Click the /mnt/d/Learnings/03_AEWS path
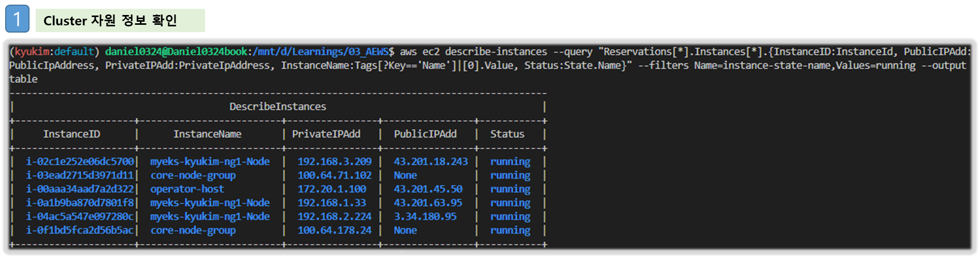Viewport: 980px width, 258px height. point(321,52)
